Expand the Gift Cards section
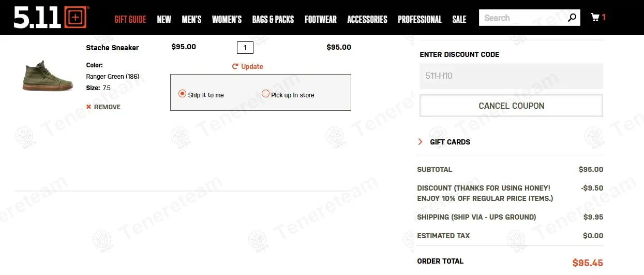Screen dimensions: 644x275 (421, 142)
